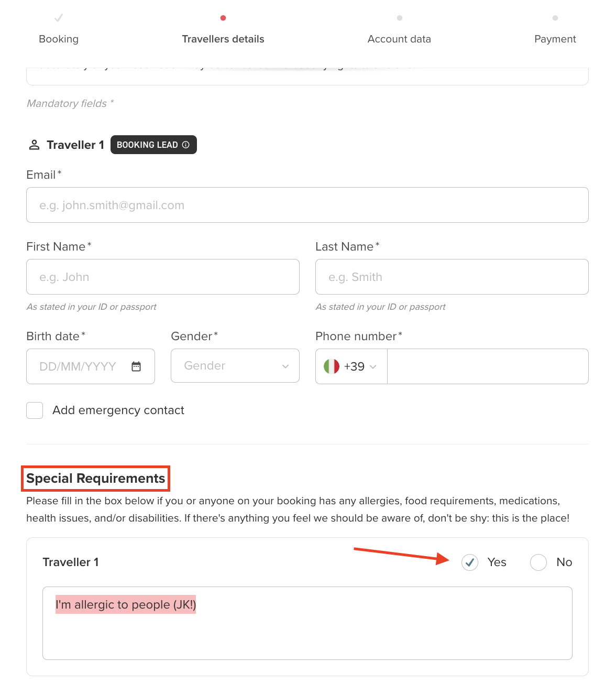
Task: Click the Account data step dot
Action: (x=400, y=18)
